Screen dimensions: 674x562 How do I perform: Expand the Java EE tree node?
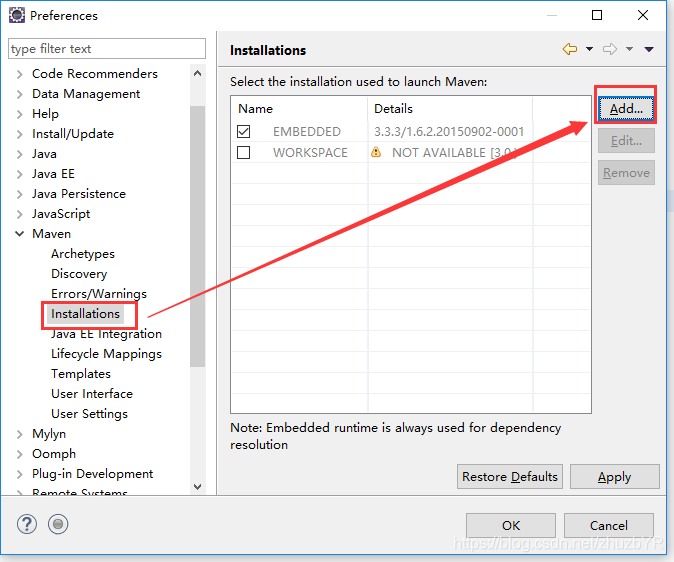pos(19,174)
